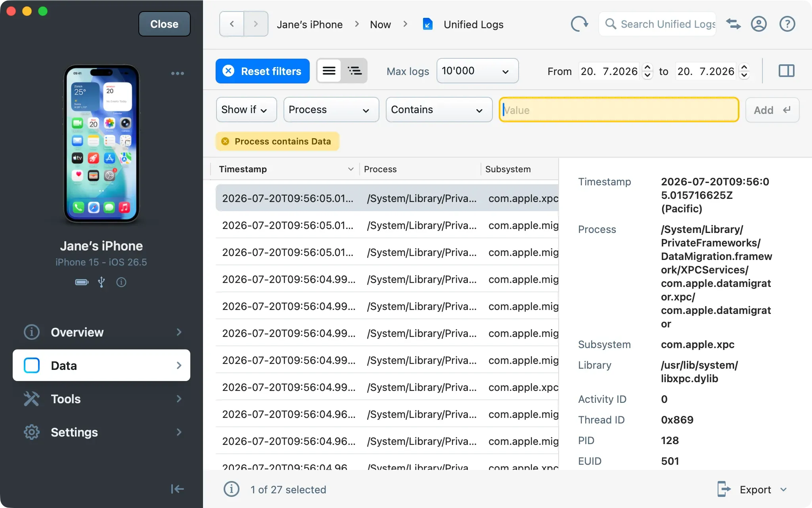Remove the Process contains Data filter

point(225,141)
